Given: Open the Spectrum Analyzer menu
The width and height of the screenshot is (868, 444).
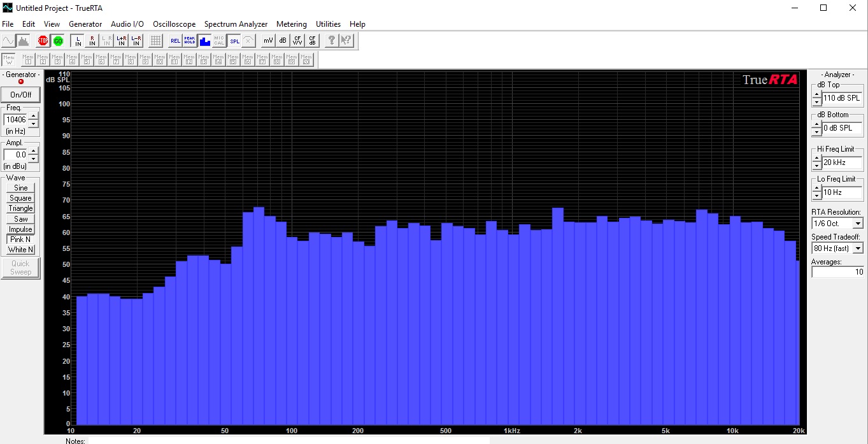Looking at the screenshot, I should pyautogui.click(x=236, y=24).
